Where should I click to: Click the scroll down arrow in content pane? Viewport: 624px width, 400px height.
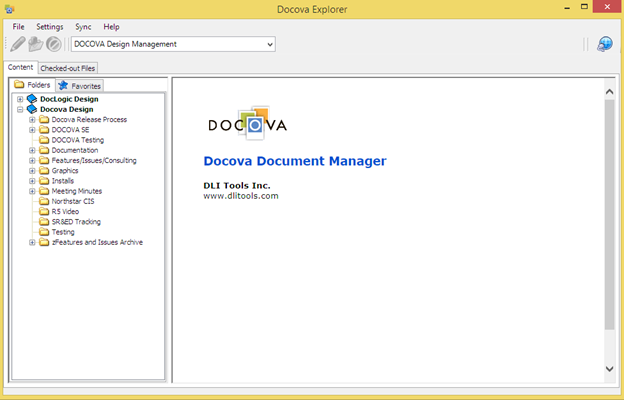click(609, 369)
